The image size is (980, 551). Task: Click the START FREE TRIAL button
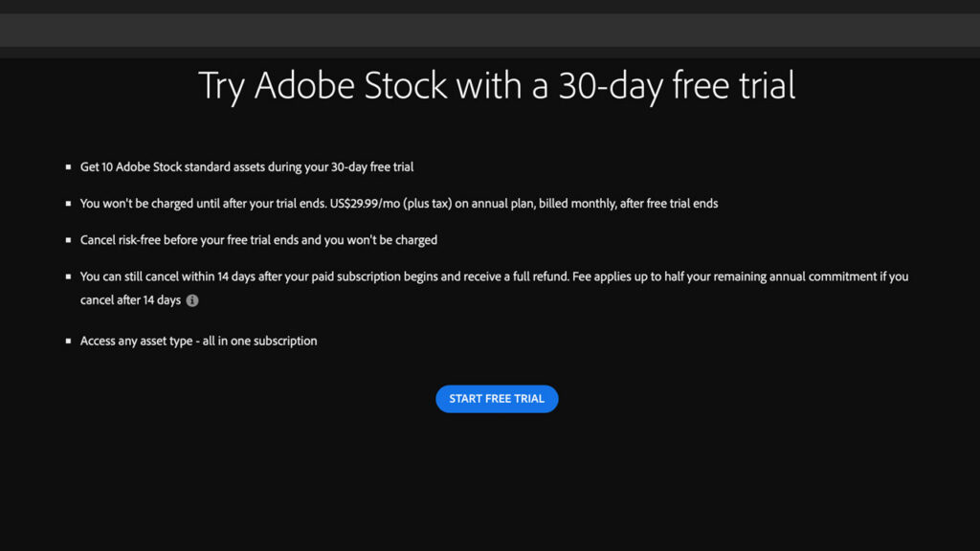(497, 399)
